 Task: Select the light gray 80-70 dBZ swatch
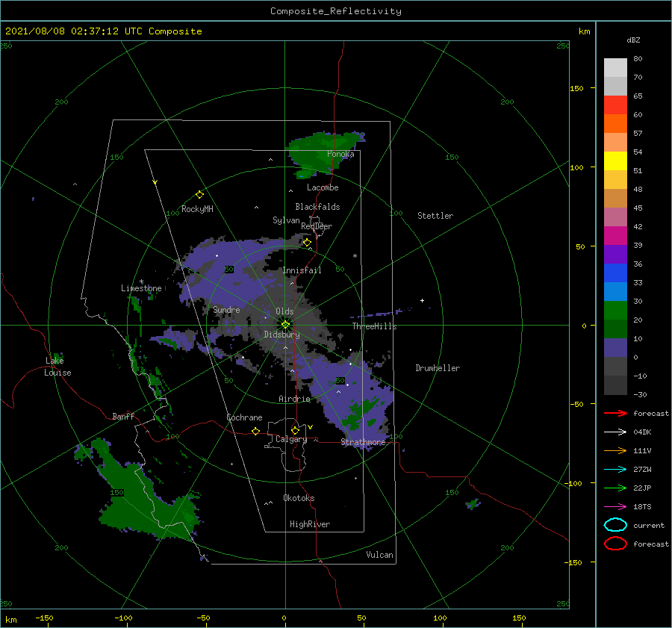615,68
